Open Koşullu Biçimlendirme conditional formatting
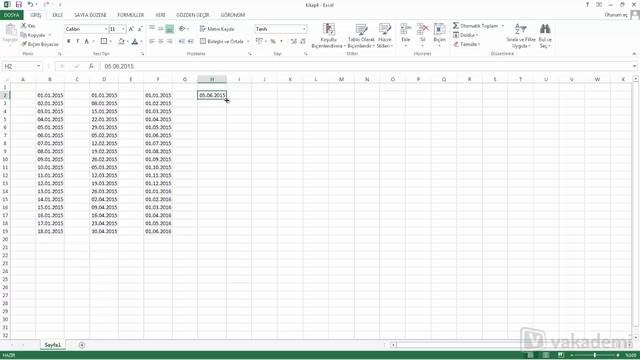Viewport: 640px width, 360px height. [329, 36]
